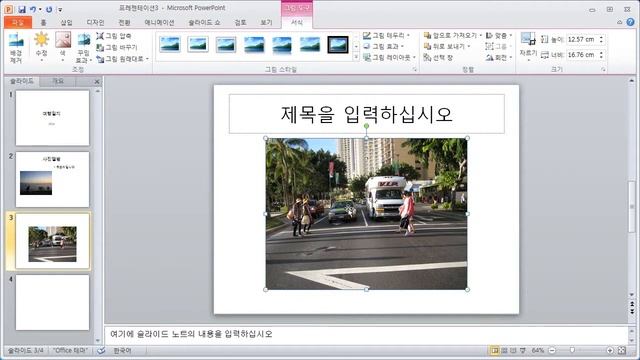Switch to the 개요 (Outline) pane tab
The width and height of the screenshot is (640, 360).
(58, 81)
